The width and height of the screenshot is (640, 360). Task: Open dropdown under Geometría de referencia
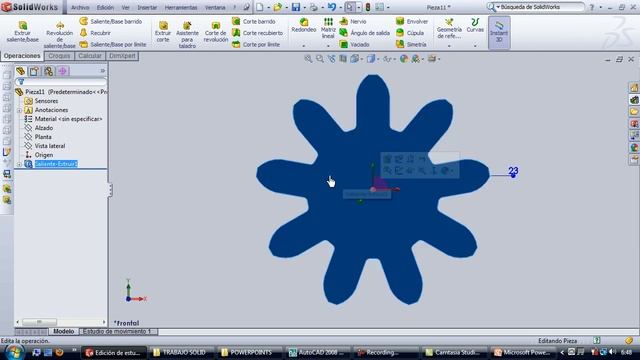click(449, 46)
